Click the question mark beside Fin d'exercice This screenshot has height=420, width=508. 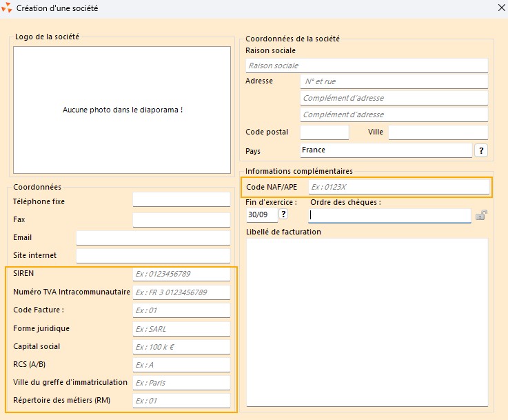point(283,214)
